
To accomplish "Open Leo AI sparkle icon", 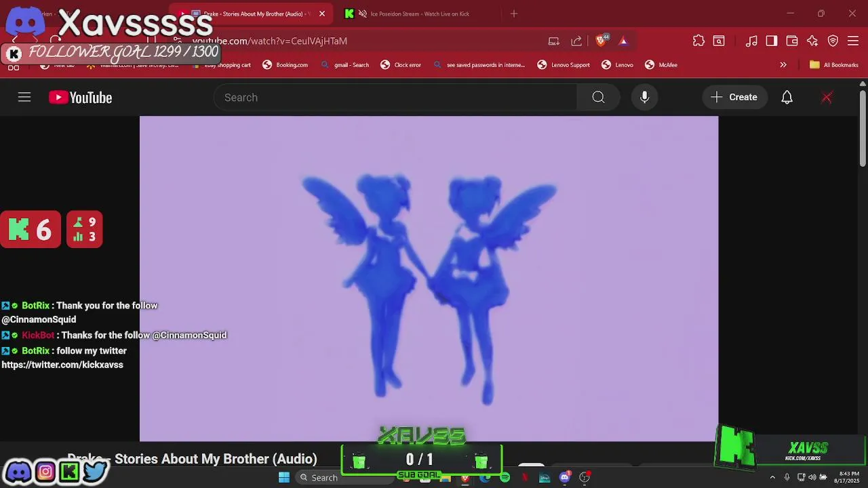I will click(x=812, y=41).
